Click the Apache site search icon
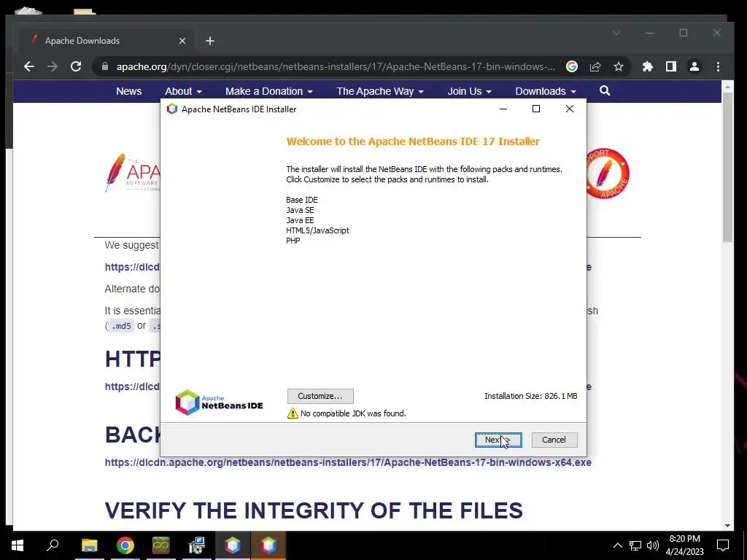 [x=605, y=90]
